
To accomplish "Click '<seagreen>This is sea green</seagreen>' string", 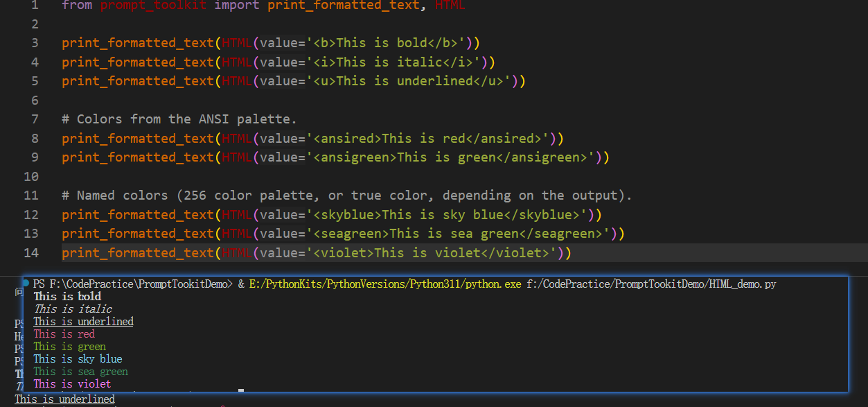I will 459,234.
